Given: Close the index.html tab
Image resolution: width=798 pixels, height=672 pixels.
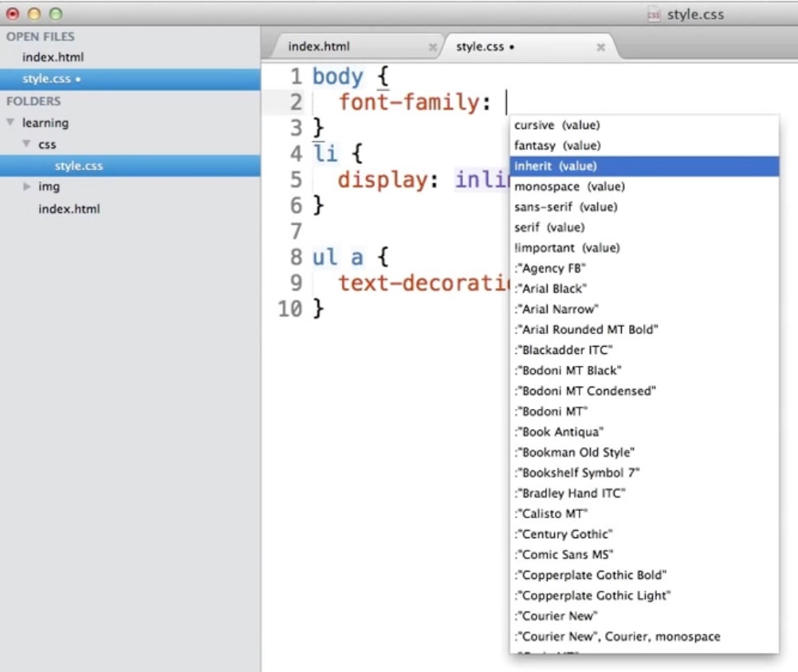Looking at the screenshot, I should point(433,47).
